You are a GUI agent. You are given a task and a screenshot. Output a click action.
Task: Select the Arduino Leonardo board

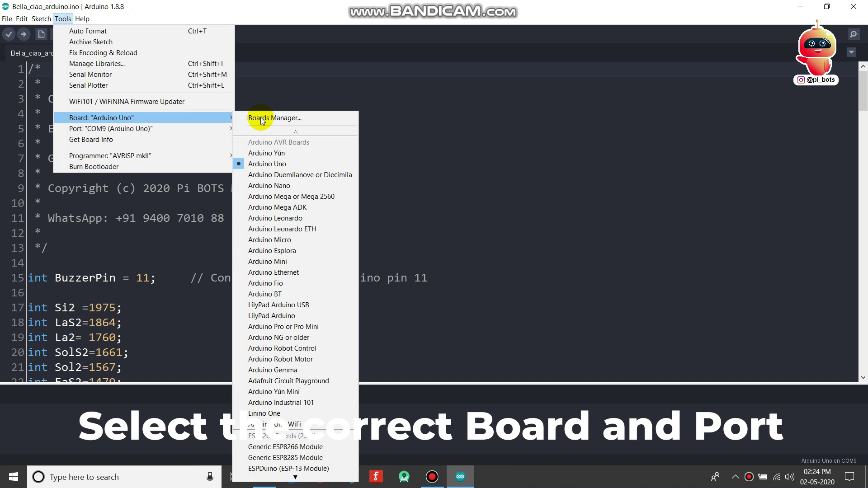coord(295,218)
